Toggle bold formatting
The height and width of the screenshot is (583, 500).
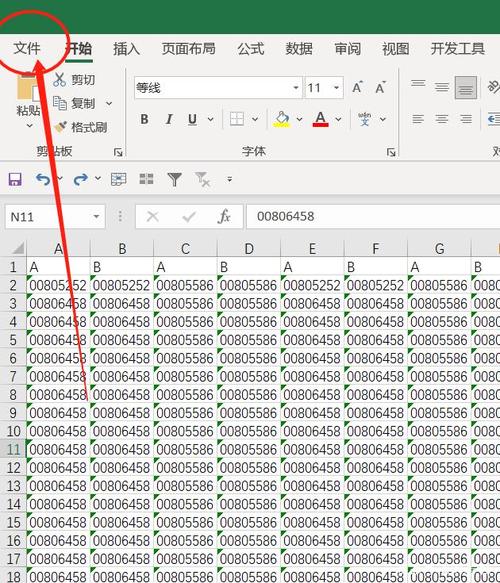point(145,119)
